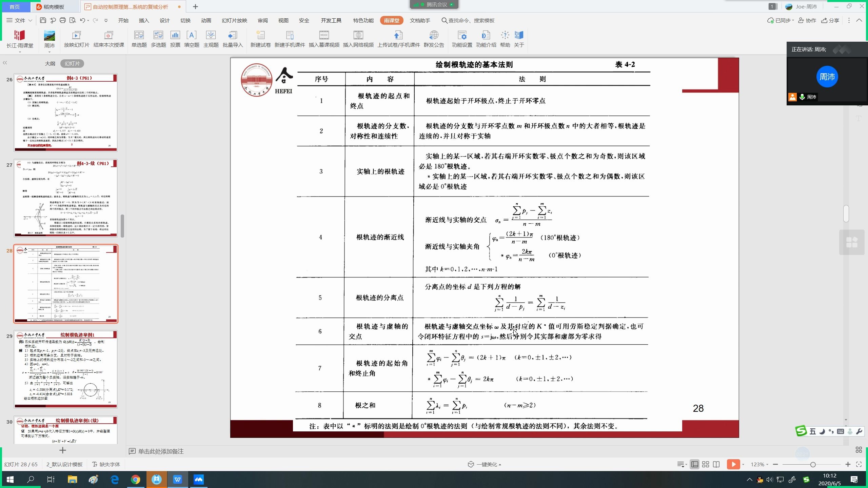Select slide 29 thumbnail 绘制根轨迹举例1
868x488 pixels.
tap(66, 369)
